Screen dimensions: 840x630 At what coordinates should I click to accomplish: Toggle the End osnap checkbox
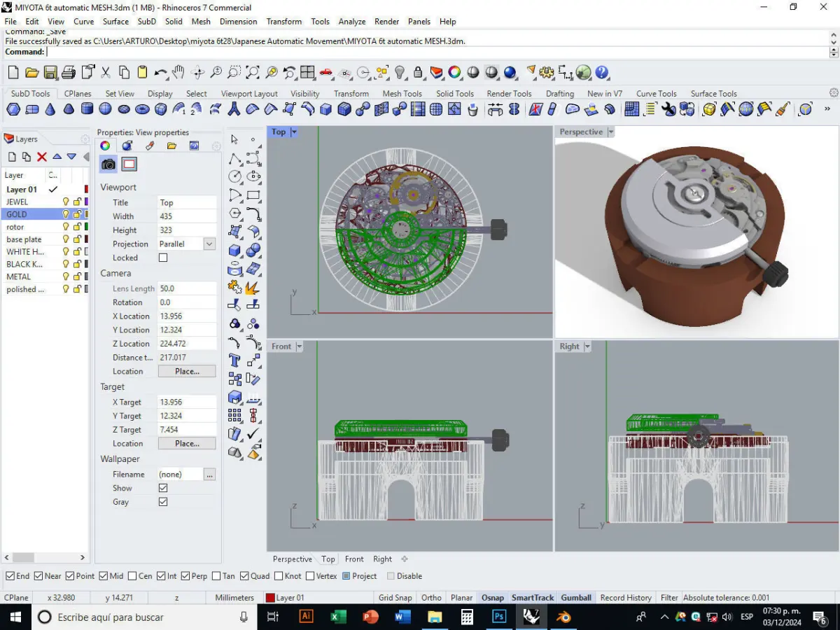click(10, 576)
